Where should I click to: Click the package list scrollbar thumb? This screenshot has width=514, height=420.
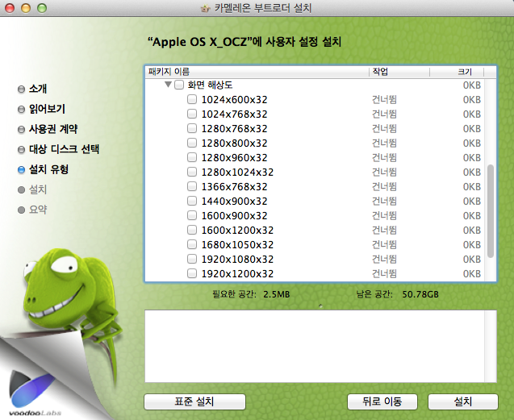tap(491, 211)
